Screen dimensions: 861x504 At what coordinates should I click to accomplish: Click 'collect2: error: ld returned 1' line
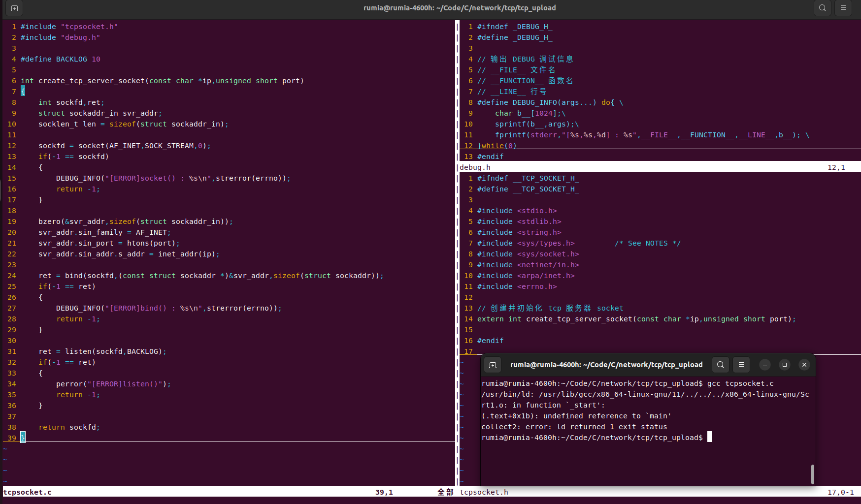click(x=574, y=427)
